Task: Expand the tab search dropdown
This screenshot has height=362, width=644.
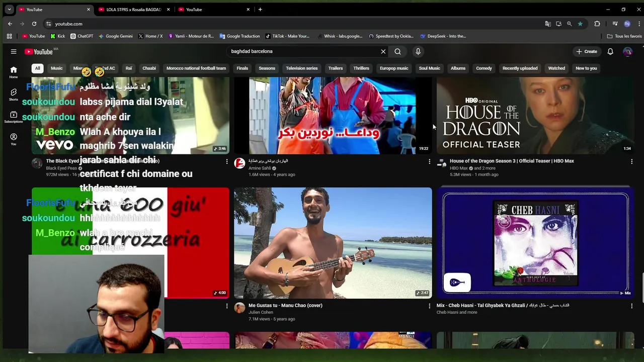Action: [9, 10]
